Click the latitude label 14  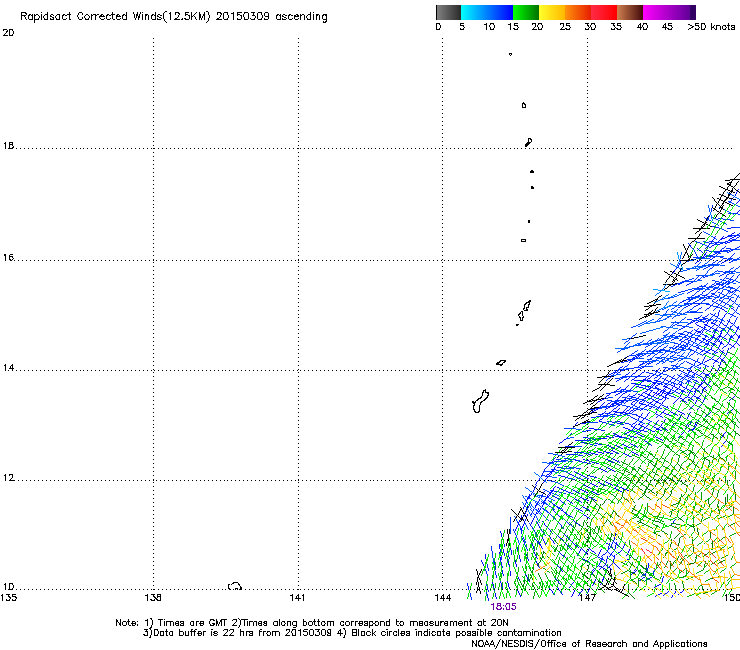[x=8, y=368]
